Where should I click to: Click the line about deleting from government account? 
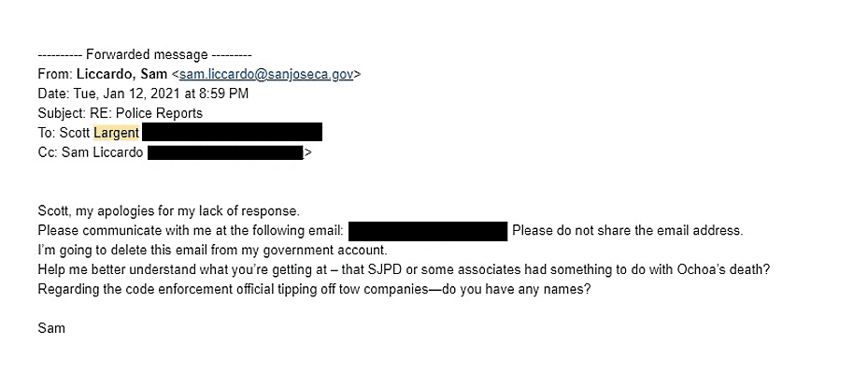[x=213, y=250]
